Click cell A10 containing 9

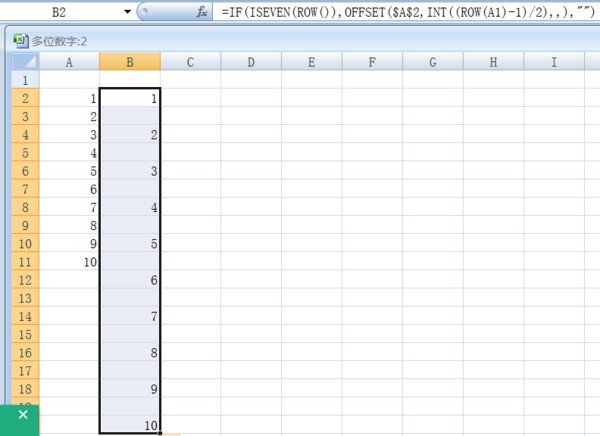[x=69, y=243]
